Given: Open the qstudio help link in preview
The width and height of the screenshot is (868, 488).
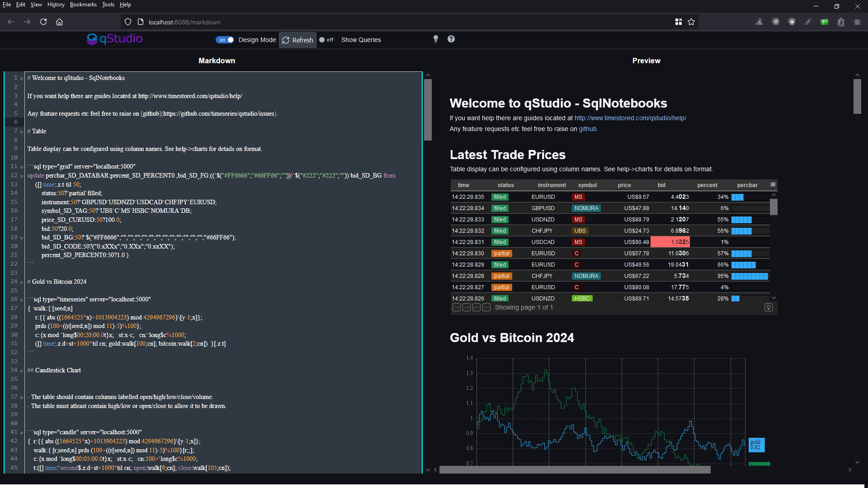Looking at the screenshot, I should [x=630, y=118].
